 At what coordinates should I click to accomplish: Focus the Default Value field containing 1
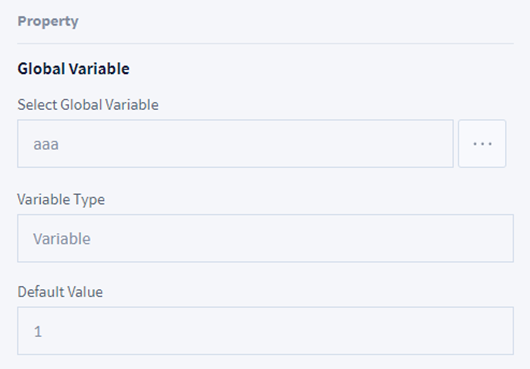(265, 331)
